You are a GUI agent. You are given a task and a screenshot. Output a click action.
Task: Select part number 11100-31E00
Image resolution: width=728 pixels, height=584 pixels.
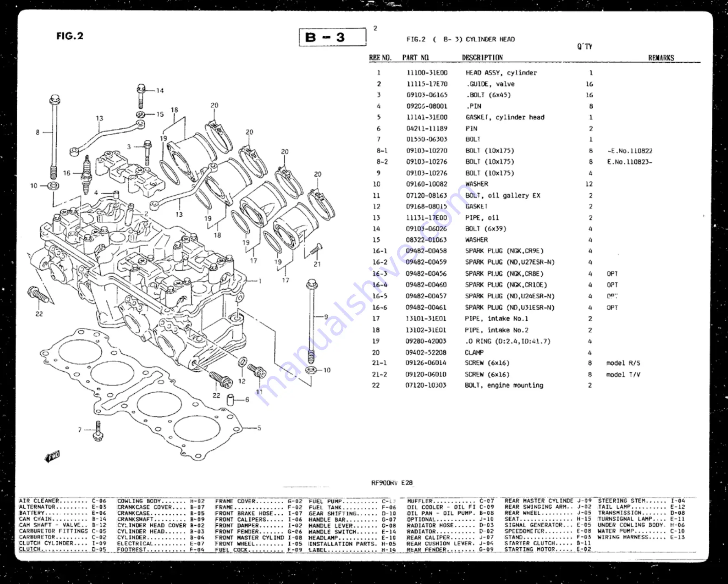(427, 73)
